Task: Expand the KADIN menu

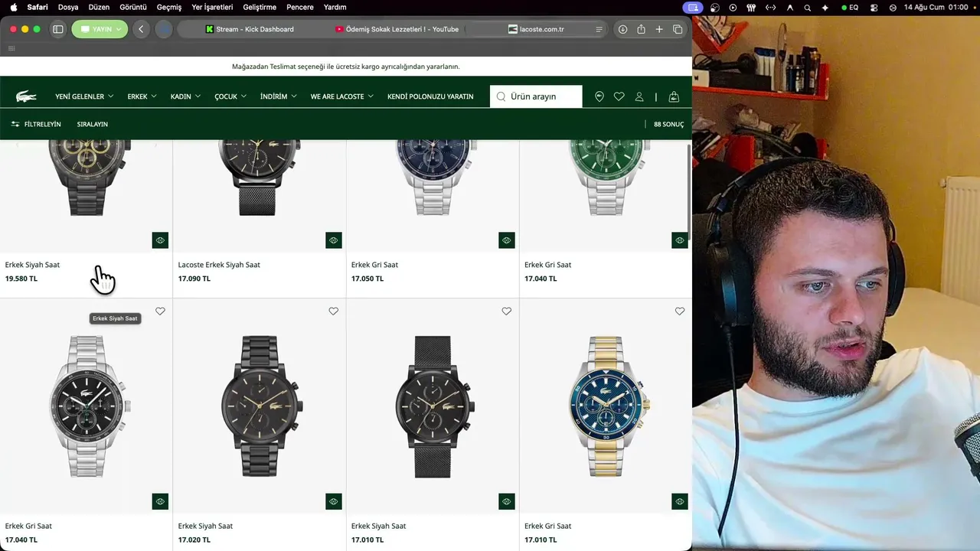Action: [185, 96]
